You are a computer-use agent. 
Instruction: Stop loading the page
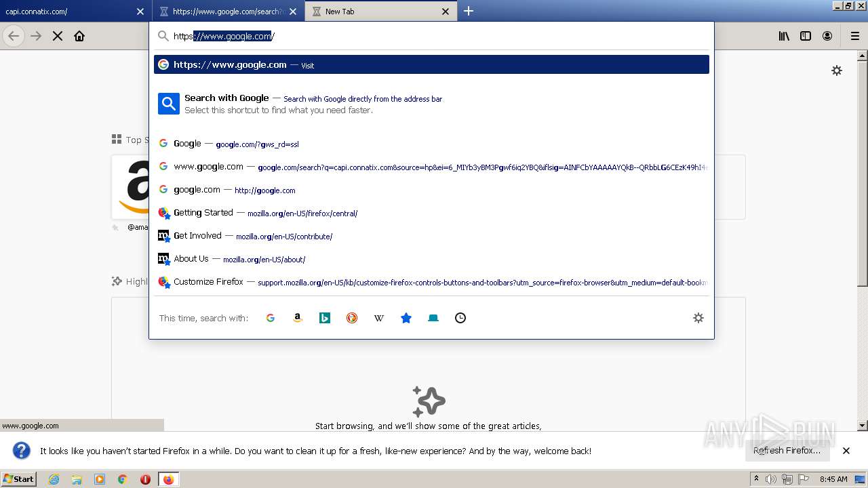click(58, 36)
